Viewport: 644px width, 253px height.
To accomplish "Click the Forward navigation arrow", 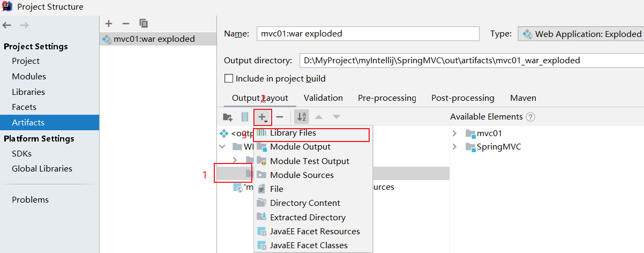I will (x=24, y=25).
